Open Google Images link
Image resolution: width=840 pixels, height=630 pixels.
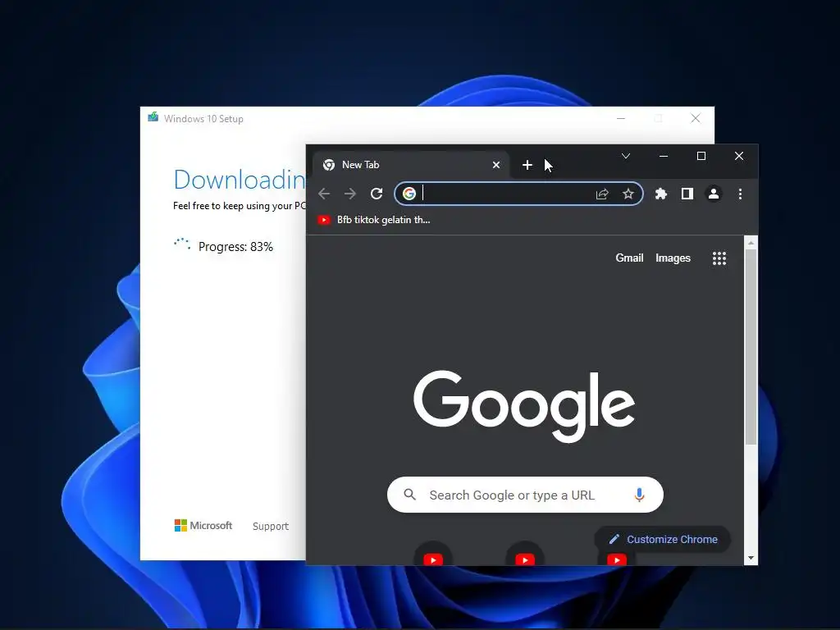click(x=673, y=258)
